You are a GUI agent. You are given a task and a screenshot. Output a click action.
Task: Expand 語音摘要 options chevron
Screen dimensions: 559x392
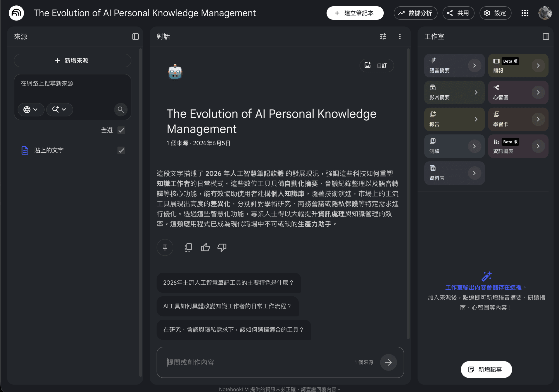point(474,65)
